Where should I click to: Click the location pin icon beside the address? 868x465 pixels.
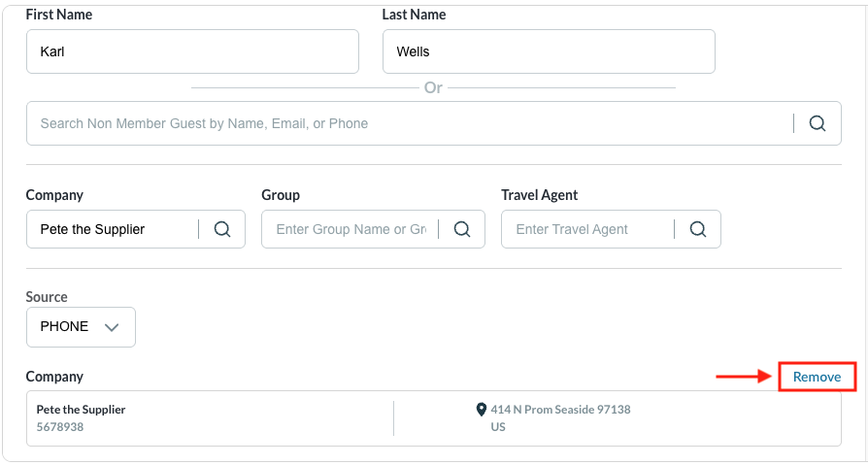(481, 410)
